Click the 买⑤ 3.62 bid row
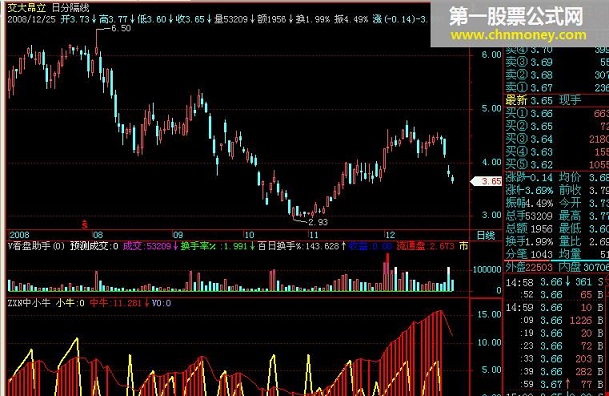 (557, 165)
